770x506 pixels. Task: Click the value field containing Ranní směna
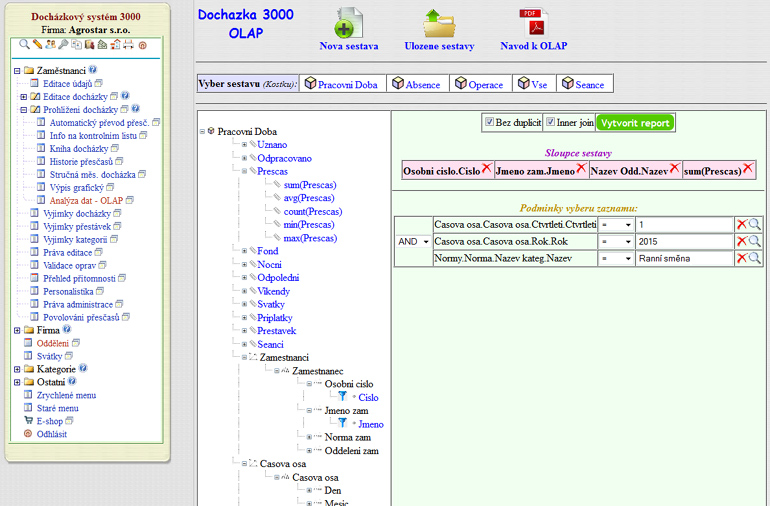(x=685, y=258)
